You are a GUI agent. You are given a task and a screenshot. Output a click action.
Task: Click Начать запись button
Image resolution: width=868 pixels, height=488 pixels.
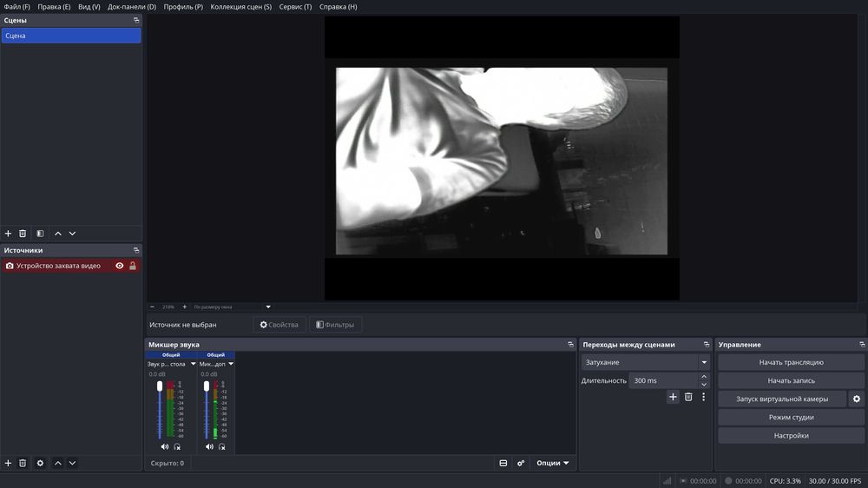coord(791,380)
